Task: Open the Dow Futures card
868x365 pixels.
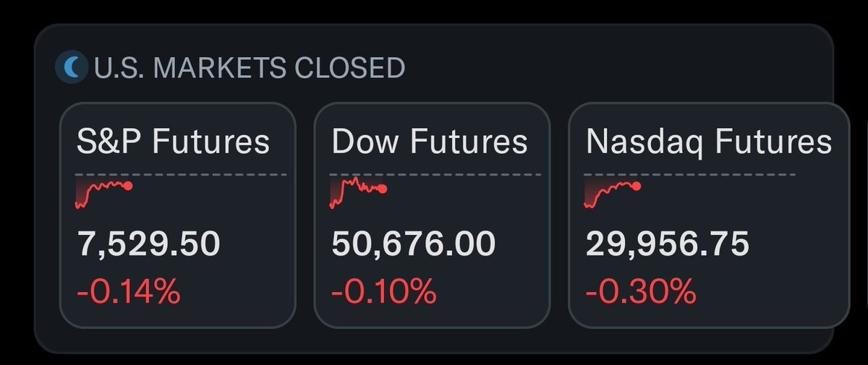Action: click(432, 215)
